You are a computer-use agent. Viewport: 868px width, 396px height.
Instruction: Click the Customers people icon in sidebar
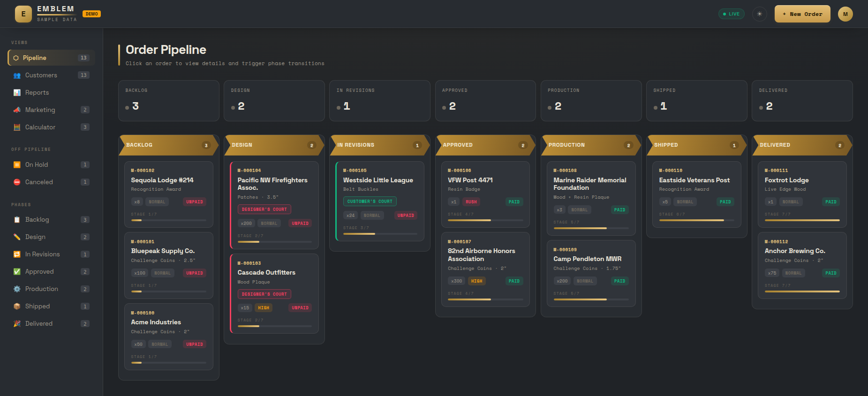17,75
